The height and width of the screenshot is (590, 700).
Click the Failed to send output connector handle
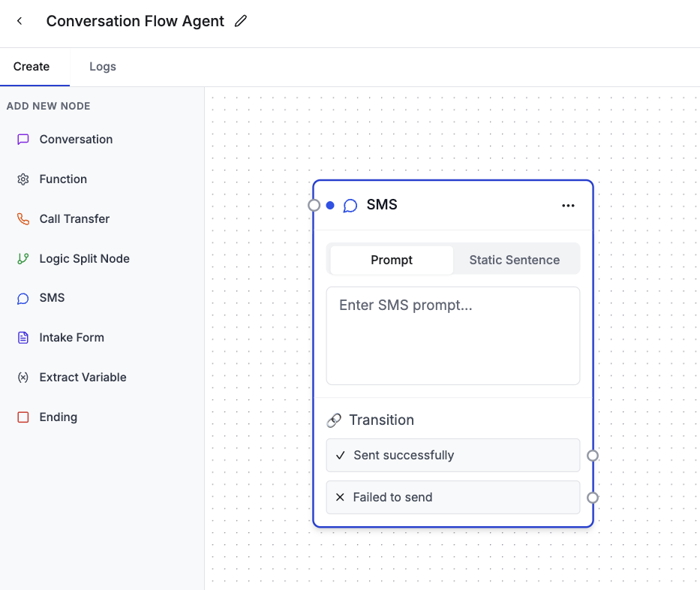coord(593,498)
